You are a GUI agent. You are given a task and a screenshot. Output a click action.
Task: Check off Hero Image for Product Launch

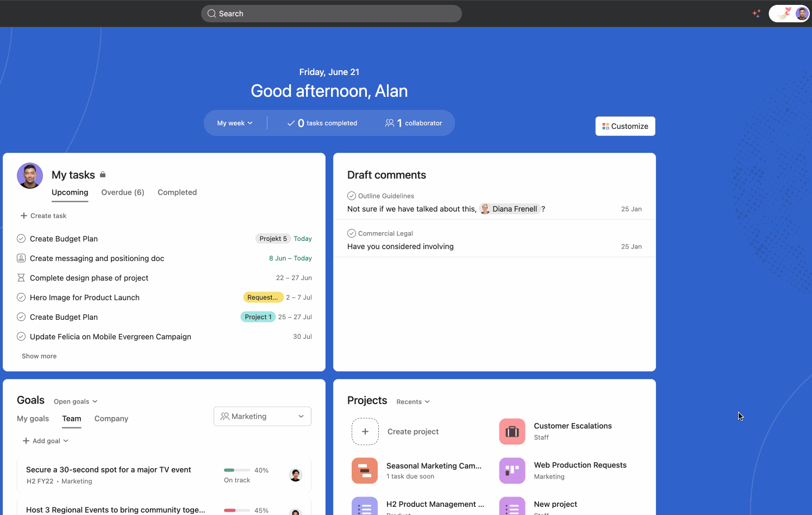point(21,297)
